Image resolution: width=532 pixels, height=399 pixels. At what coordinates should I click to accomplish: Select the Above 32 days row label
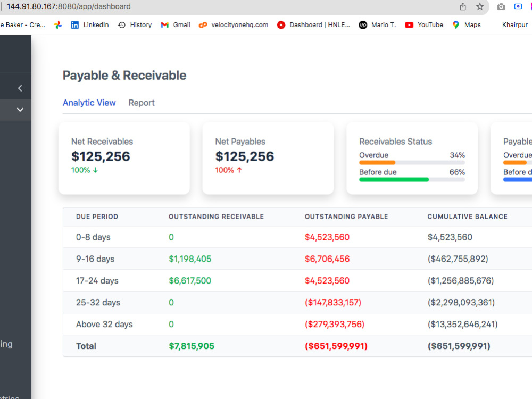click(104, 324)
